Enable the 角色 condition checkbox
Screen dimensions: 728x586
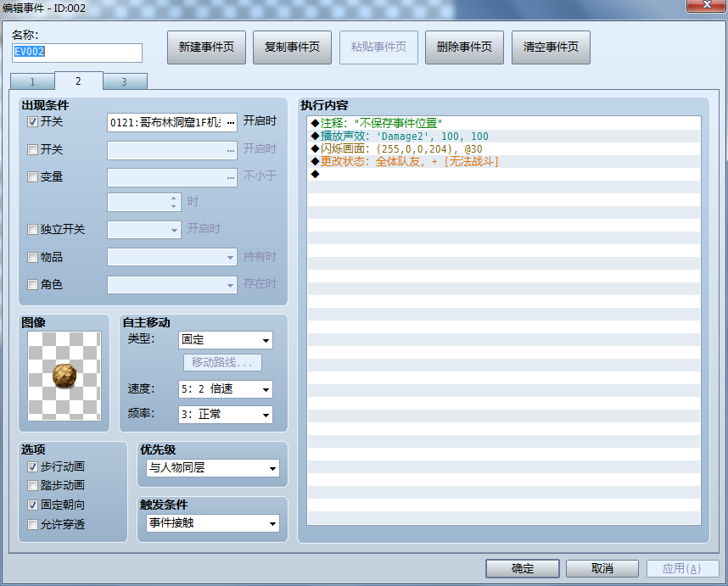point(32,285)
